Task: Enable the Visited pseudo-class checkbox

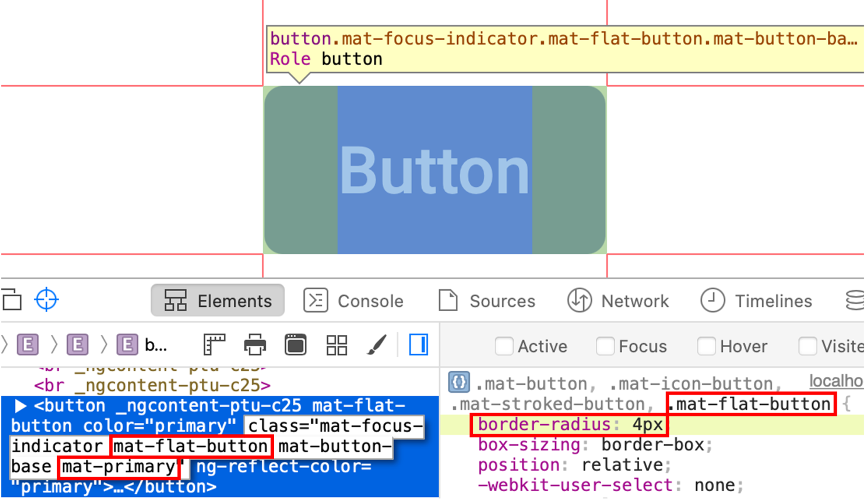Action: click(808, 346)
